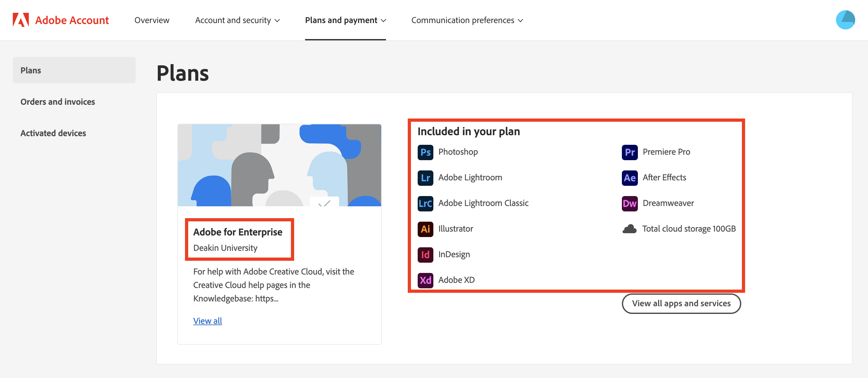Expand the Account and security chevron
868x378 pixels.
[x=277, y=21]
